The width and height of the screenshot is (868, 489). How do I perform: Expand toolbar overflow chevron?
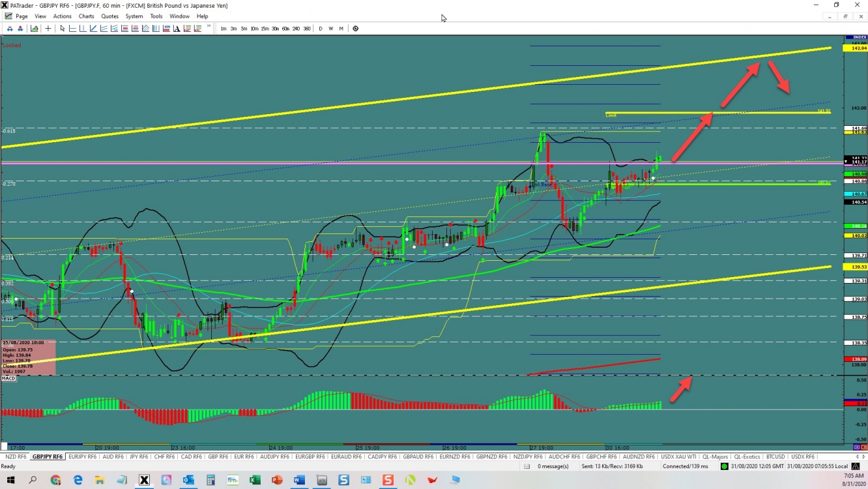click(x=209, y=27)
